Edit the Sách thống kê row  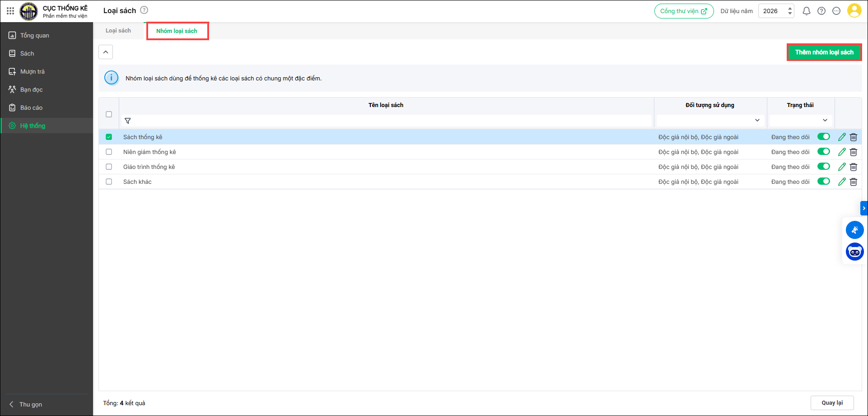click(842, 137)
